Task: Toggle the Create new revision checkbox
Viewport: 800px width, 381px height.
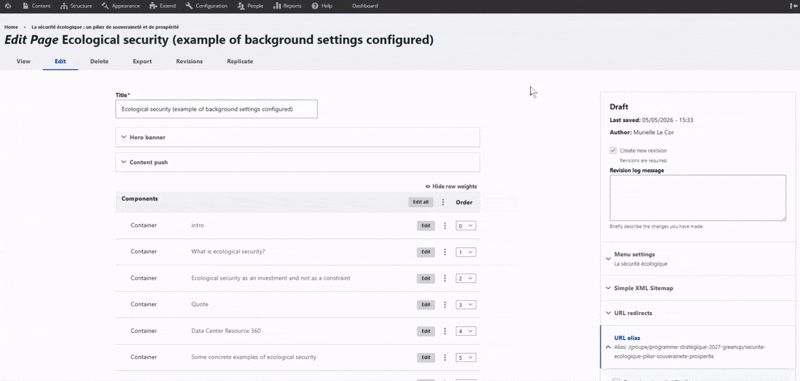Action: 613,150
